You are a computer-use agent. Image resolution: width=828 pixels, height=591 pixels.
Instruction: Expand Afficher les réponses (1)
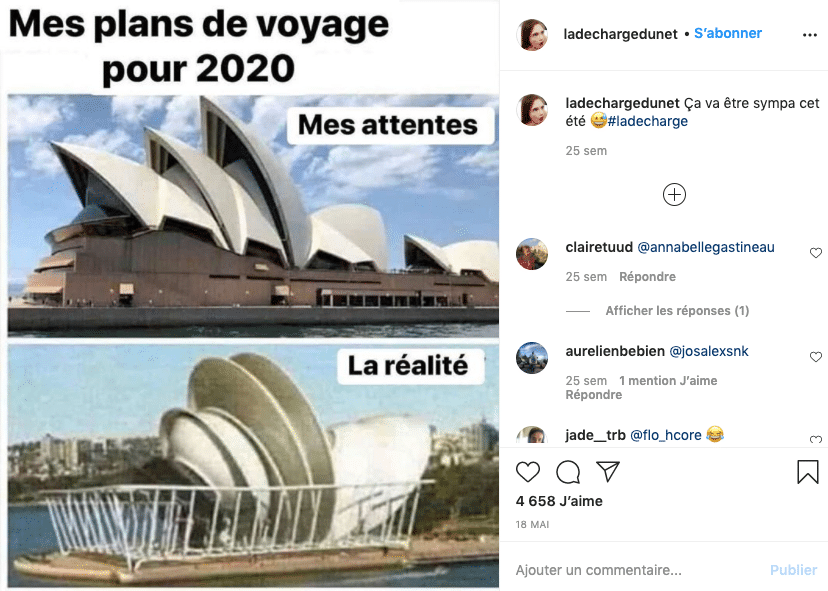click(677, 311)
